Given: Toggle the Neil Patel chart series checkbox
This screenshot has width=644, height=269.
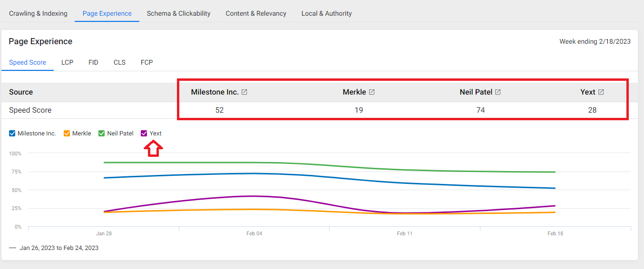Looking at the screenshot, I should pyautogui.click(x=102, y=134).
